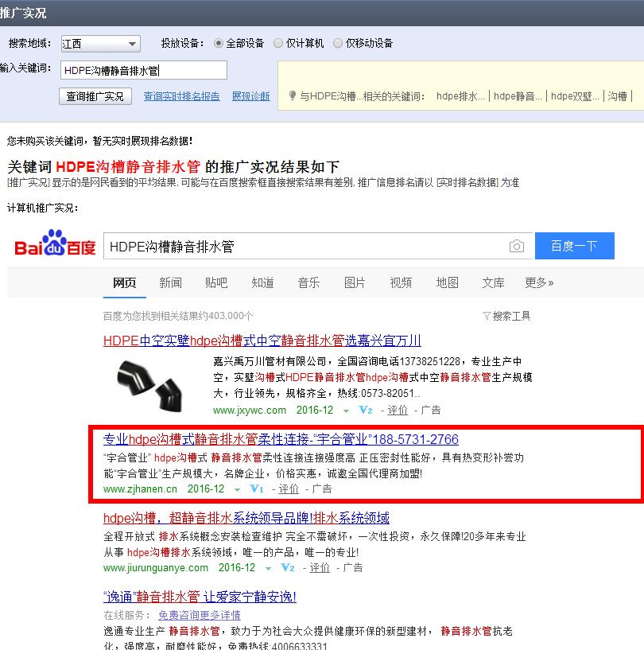Click the 计算机推广实况: label
644x650 pixels.
(x=43, y=208)
